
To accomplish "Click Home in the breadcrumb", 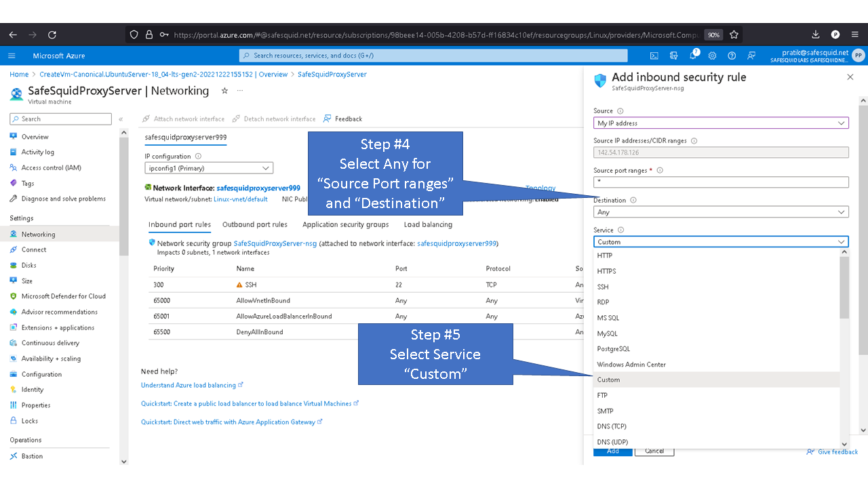I will click(x=19, y=75).
